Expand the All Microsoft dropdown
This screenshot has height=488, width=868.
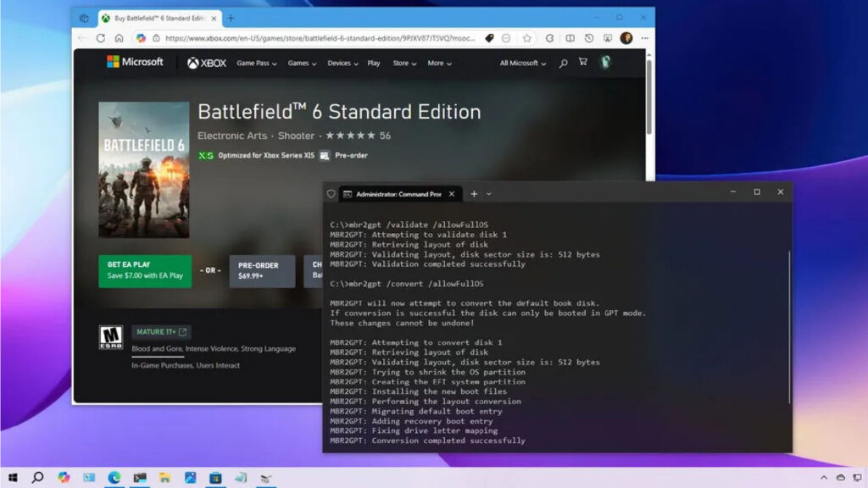(x=522, y=64)
